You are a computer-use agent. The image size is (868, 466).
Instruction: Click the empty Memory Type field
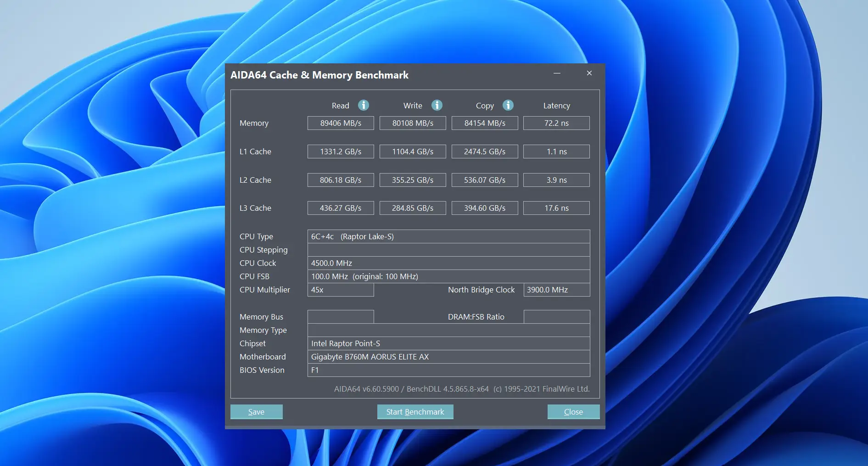(448, 330)
